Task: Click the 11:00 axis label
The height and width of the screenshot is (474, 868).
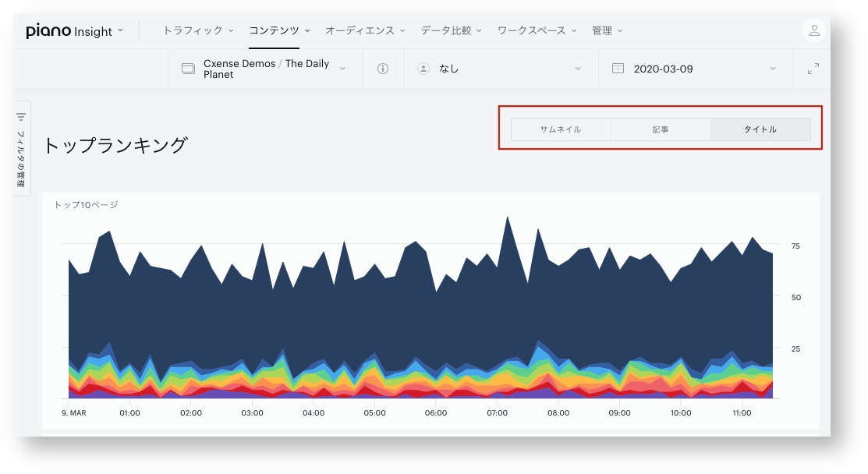Action: point(742,412)
